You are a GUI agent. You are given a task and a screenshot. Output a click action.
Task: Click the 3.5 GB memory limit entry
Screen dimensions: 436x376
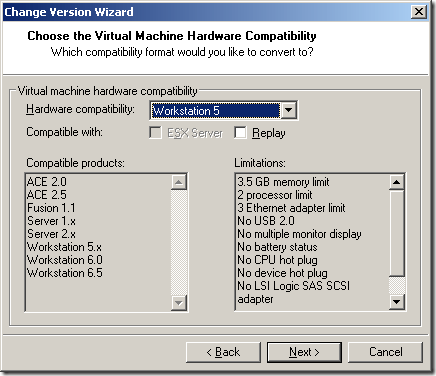coord(283,182)
